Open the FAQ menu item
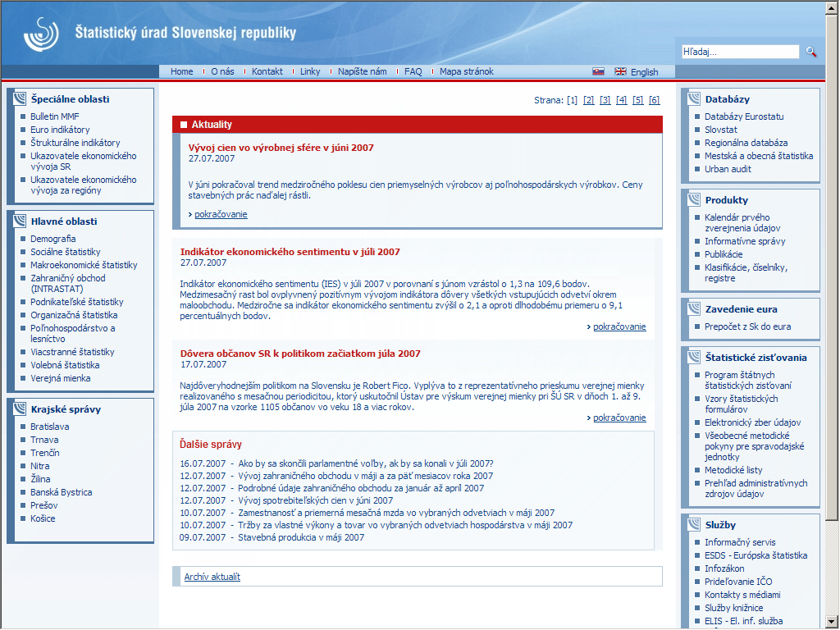The height and width of the screenshot is (630, 840). 413,71
